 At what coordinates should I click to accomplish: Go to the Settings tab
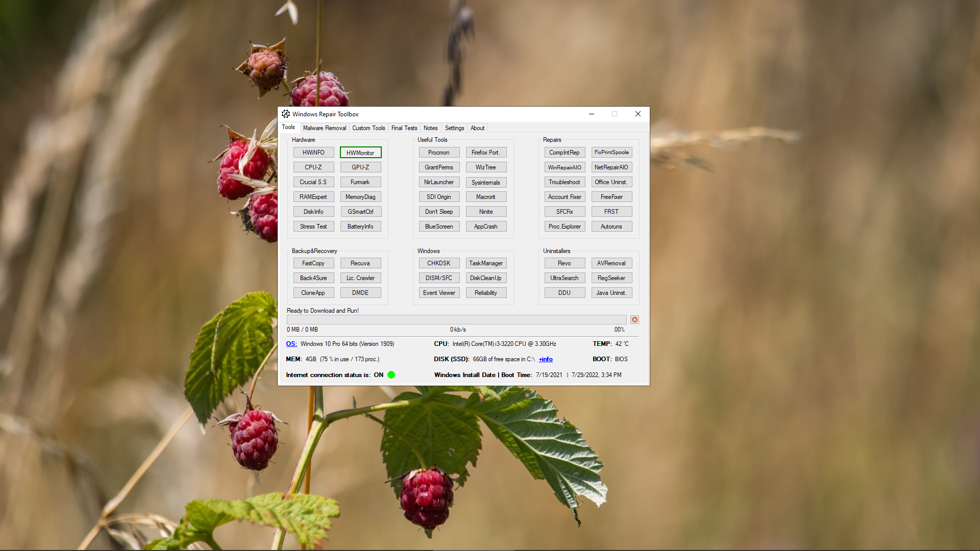pos(454,128)
